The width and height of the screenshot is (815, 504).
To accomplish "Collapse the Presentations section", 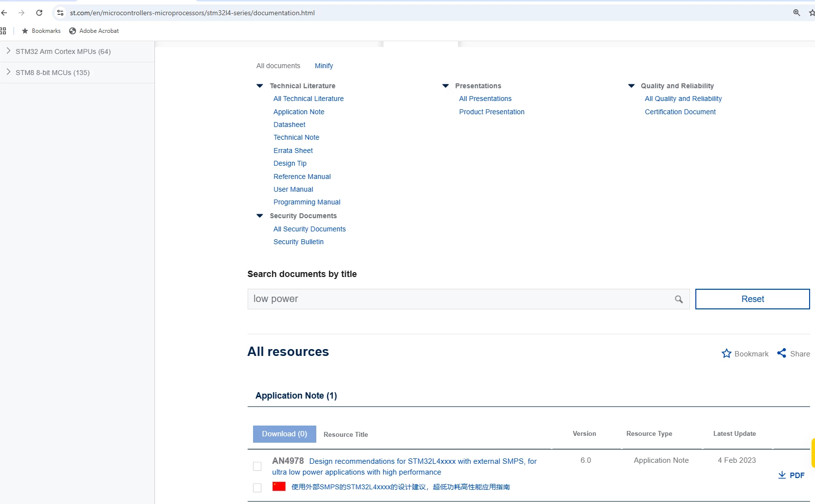I will (x=446, y=86).
